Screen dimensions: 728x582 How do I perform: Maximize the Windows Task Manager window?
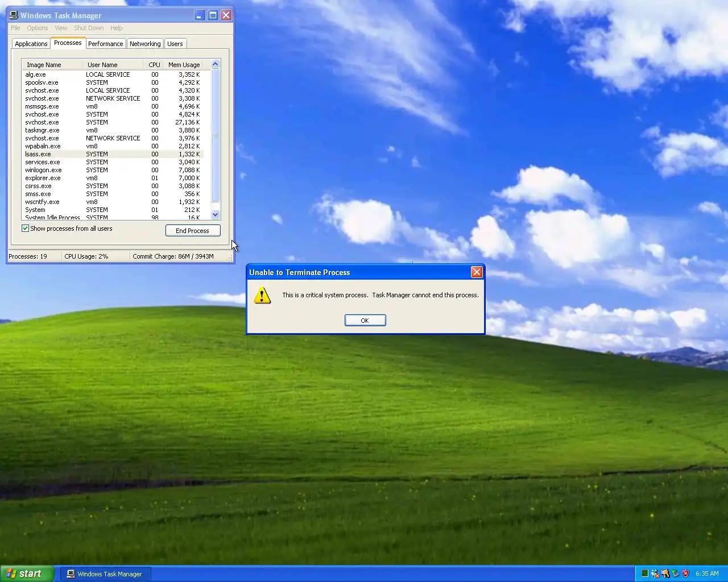click(213, 15)
